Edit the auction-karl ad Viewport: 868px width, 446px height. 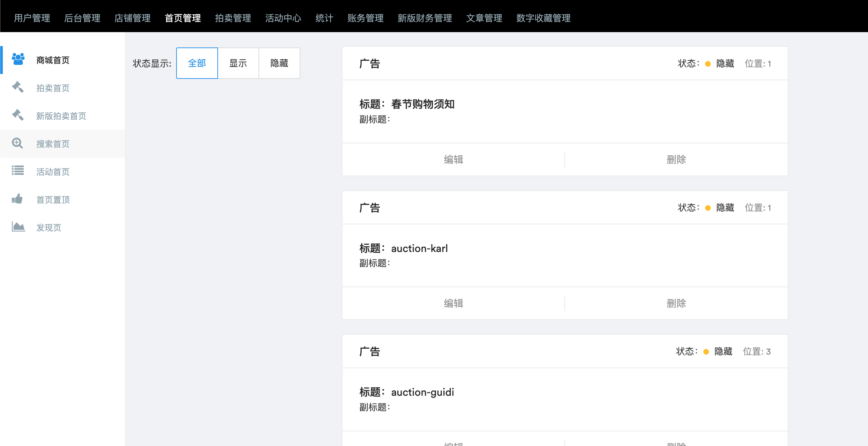(x=454, y=303)
